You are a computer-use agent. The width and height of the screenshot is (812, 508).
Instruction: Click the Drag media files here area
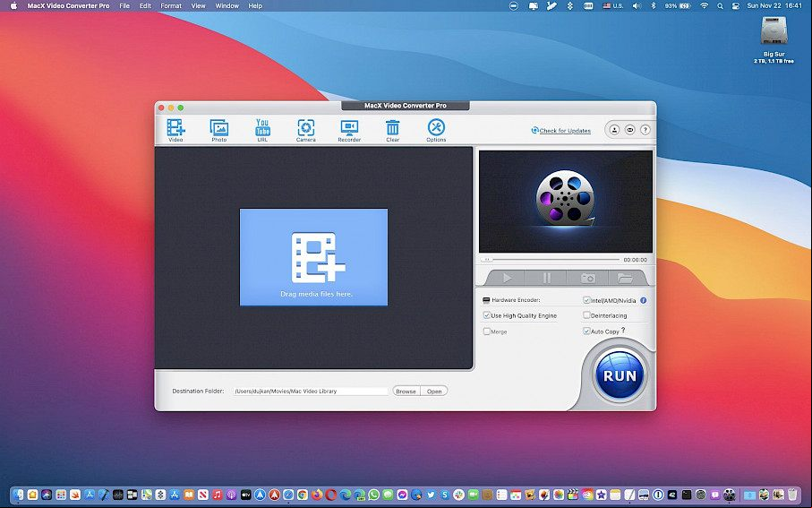point(313,257)
